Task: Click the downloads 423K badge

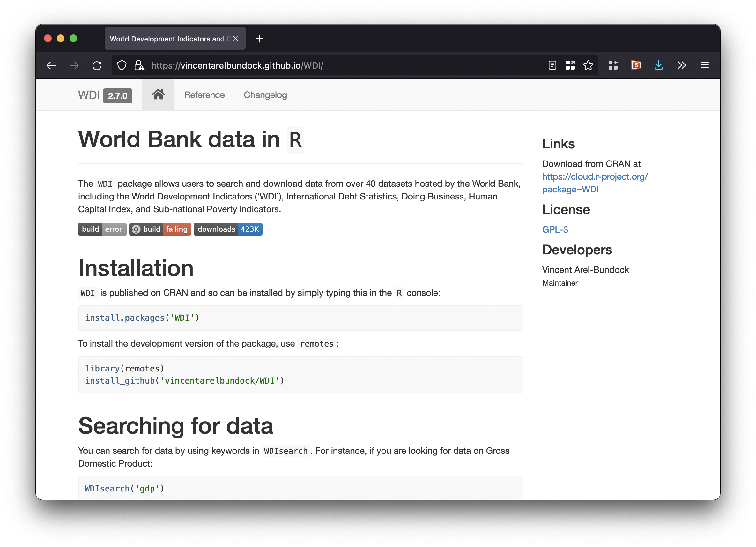Action: tap(228, 229)
